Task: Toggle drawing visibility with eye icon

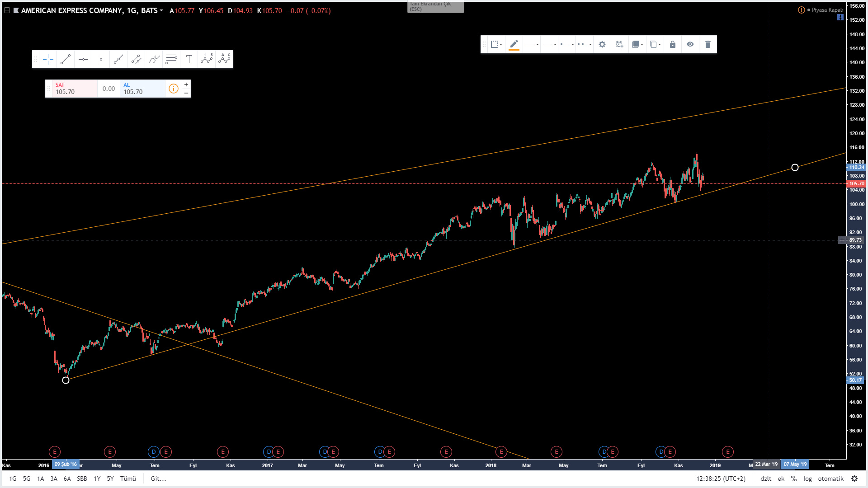Action: pos(690,44)
